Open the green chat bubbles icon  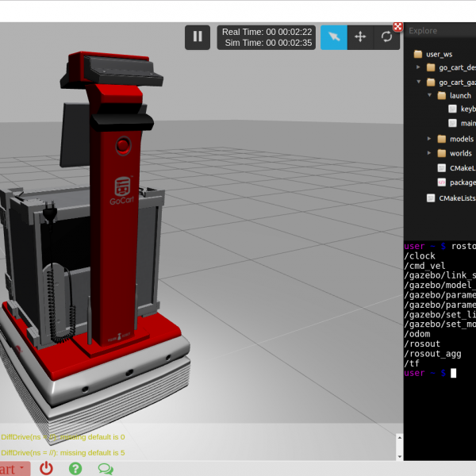click(106, 469)
